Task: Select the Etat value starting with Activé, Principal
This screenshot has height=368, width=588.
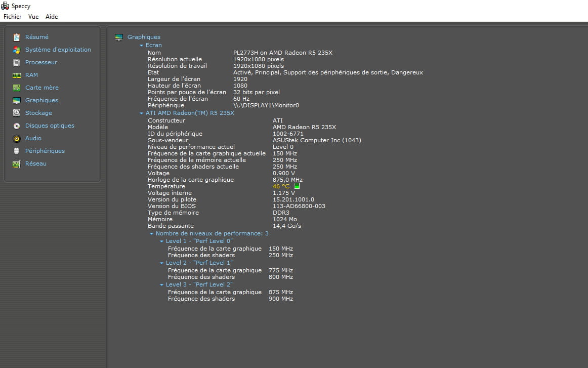Action: (328, 73)
